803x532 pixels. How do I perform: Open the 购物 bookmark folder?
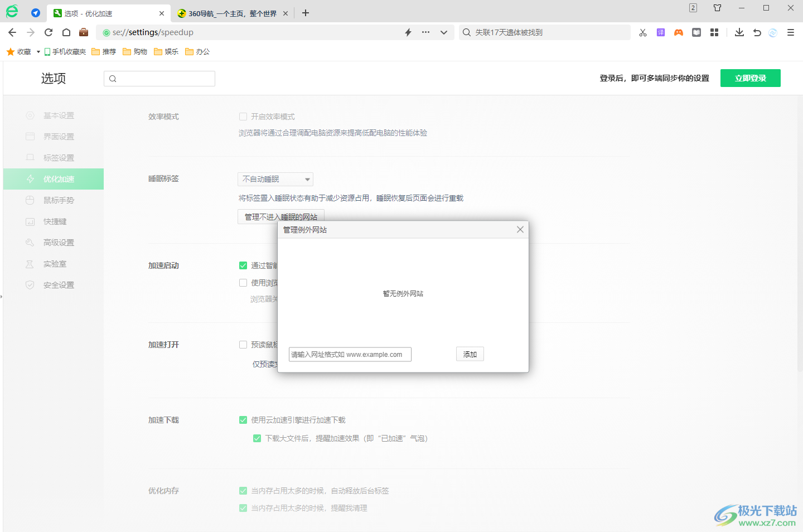(x=136, y=52)
